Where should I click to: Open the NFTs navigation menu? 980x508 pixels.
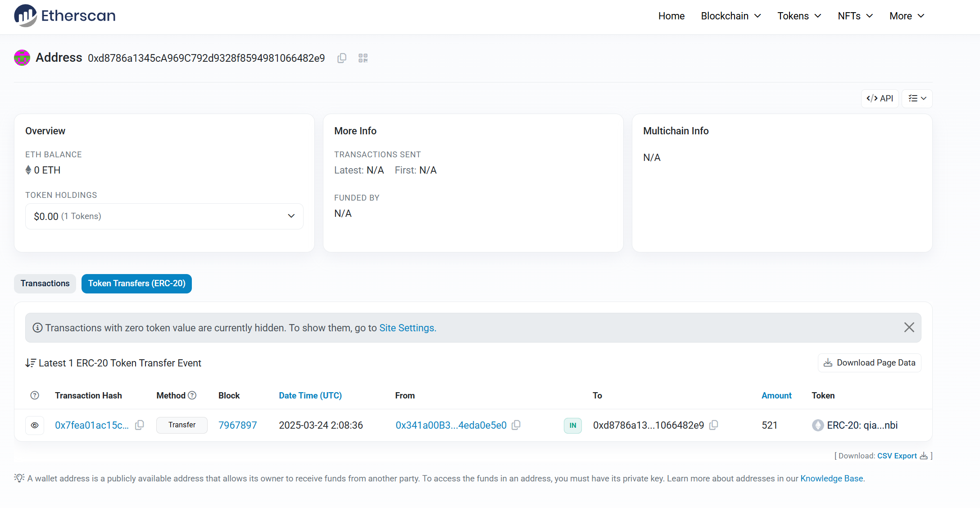coord(855,16)
